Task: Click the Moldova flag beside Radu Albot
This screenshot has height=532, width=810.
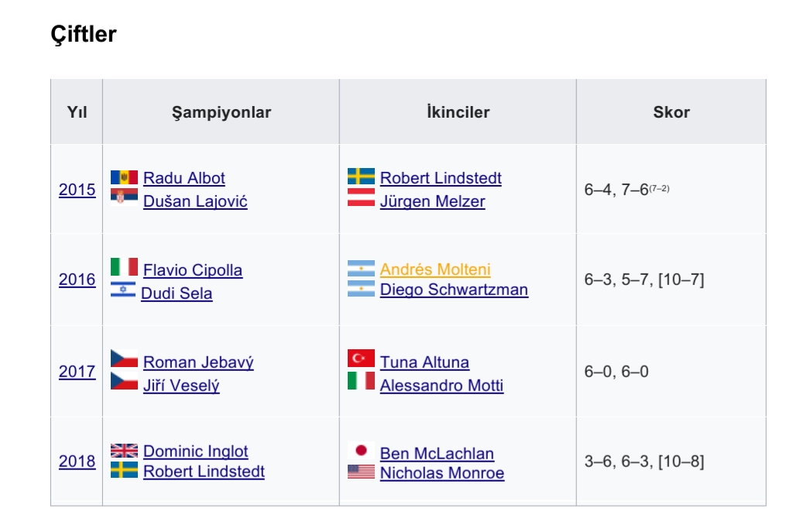Action: click(x=124, y=177)
